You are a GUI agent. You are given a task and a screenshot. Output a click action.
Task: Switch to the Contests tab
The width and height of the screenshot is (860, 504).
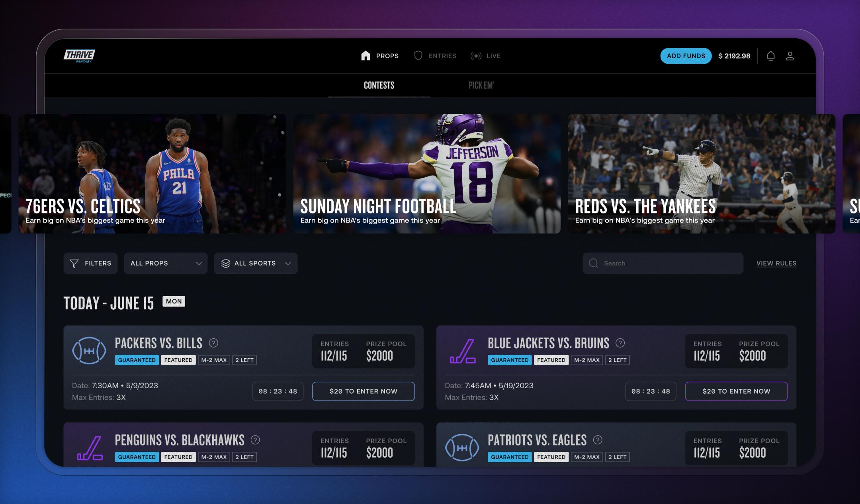[x=379, y=85]
